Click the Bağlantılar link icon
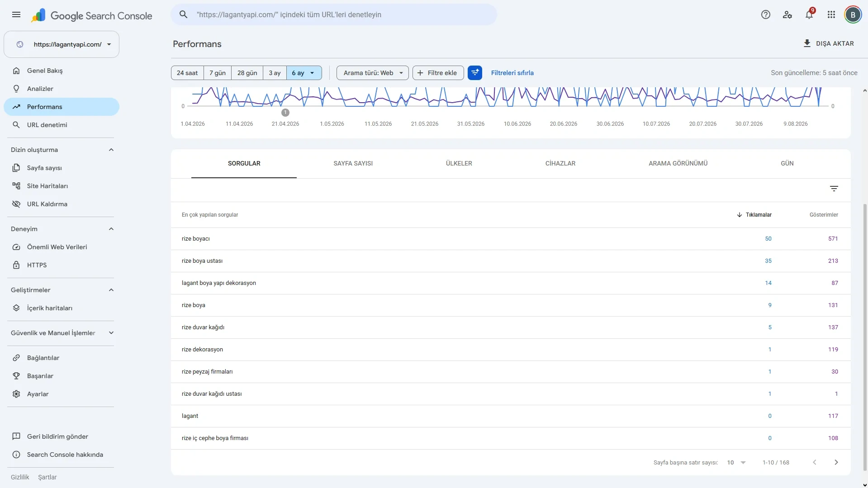868x488 pixels. (x=16, y=358)
